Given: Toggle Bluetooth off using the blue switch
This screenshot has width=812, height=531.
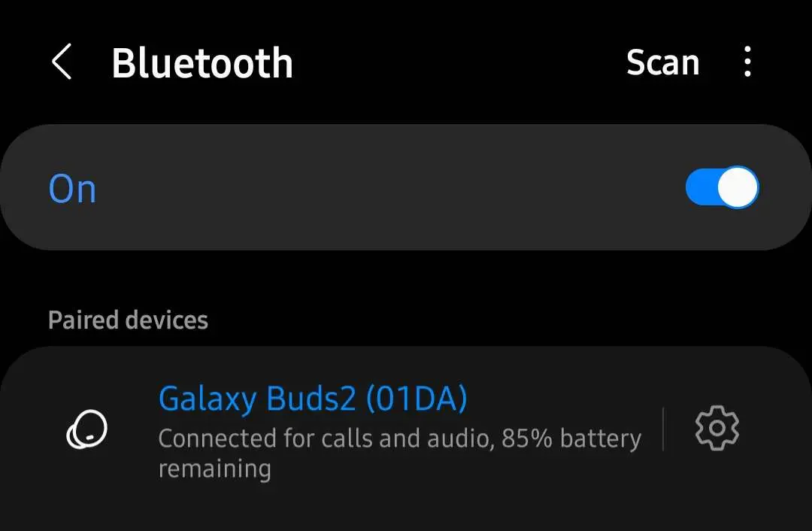Looking at the screenshot, I should pyautogui.click(x=721, y=187).
